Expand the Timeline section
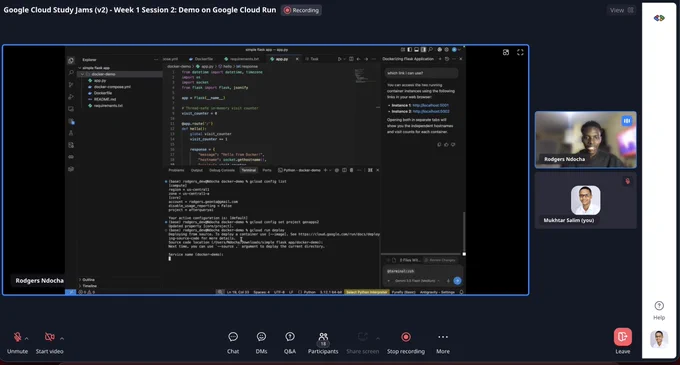 (90, 286)
